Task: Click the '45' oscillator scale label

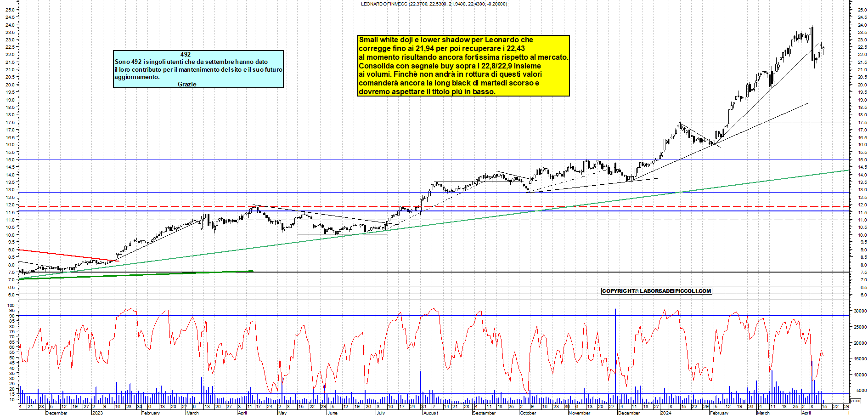Action: tap(12, 363)
